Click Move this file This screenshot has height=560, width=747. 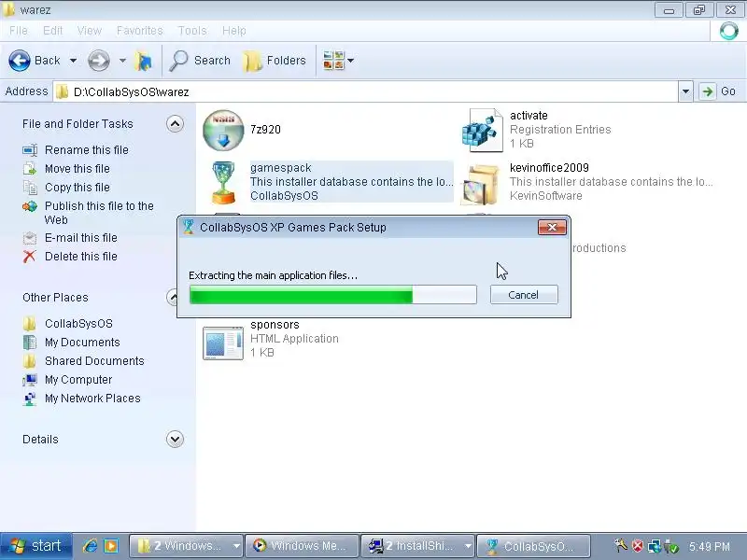[78, 169]
